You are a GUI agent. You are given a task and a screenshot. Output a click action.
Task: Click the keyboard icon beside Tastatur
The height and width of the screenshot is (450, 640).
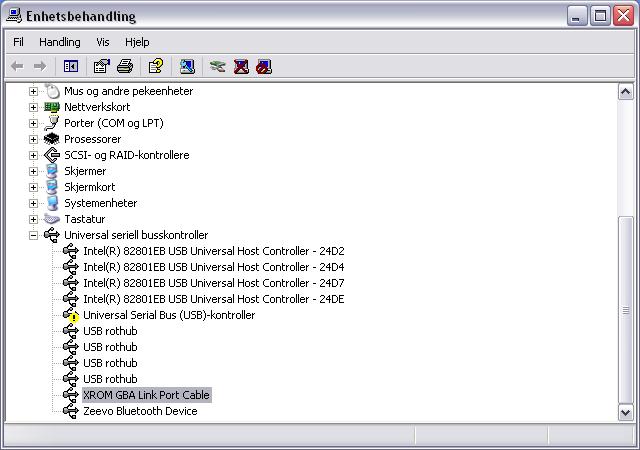pyautogui.click(x=52, y=219)
